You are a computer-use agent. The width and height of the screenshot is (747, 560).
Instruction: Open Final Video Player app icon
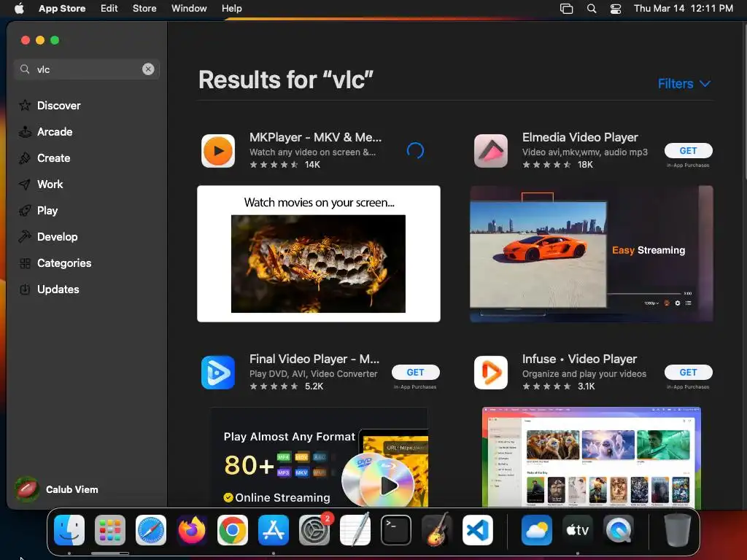coord(217,373)
